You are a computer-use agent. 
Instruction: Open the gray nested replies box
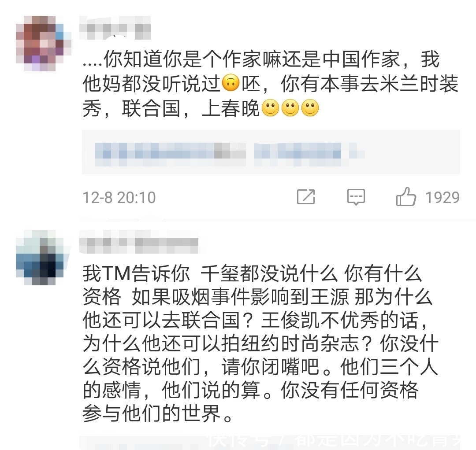click(271, 152)
